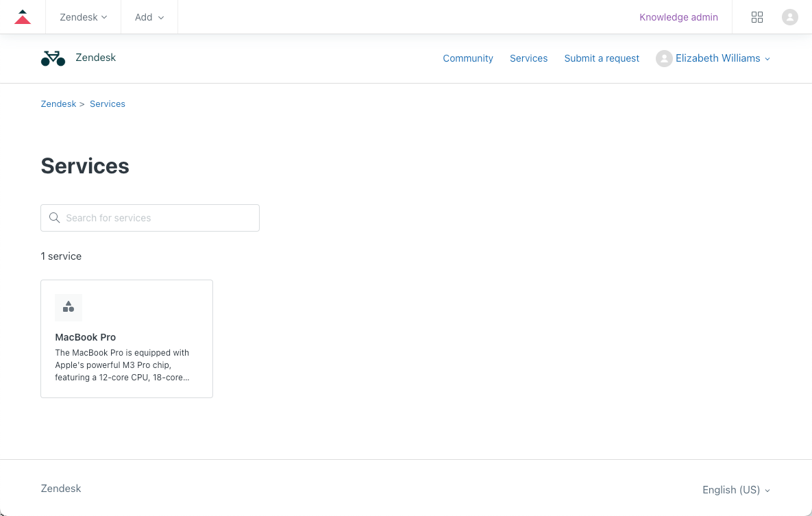Image resolution: width=812 pixels, height=516 pixels.
Task: Click the bicycle brand logo
Action: coord(53,58)
